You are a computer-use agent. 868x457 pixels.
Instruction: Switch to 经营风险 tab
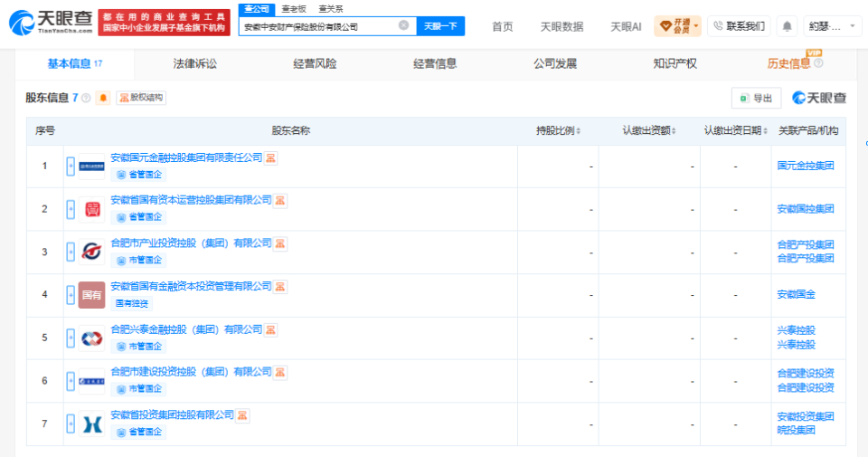(x=315, y=63)
